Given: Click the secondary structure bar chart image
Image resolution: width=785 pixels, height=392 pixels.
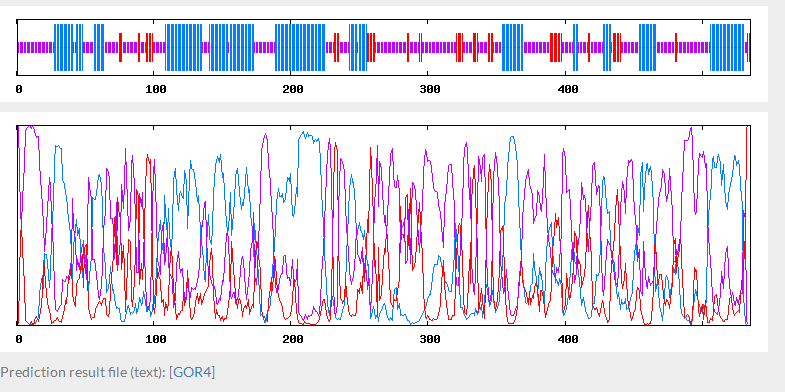Looking at the screenshot, I should (x=383, y=54).
